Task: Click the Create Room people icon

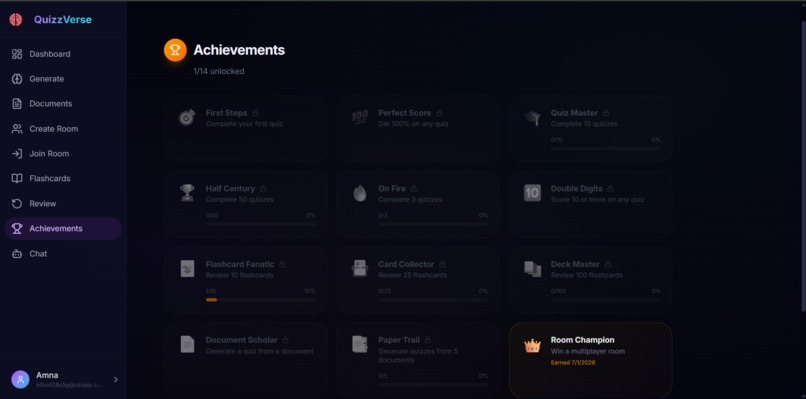Action: click(x=17, y=129)
